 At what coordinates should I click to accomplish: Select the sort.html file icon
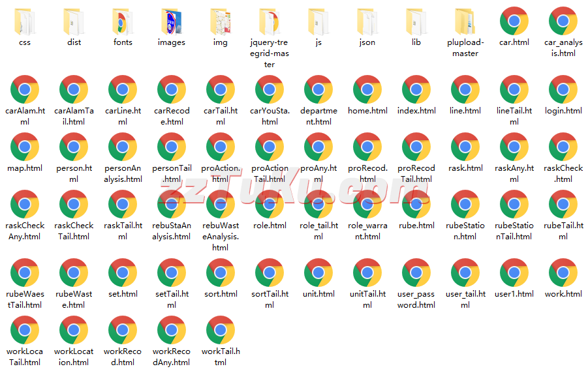221,273
